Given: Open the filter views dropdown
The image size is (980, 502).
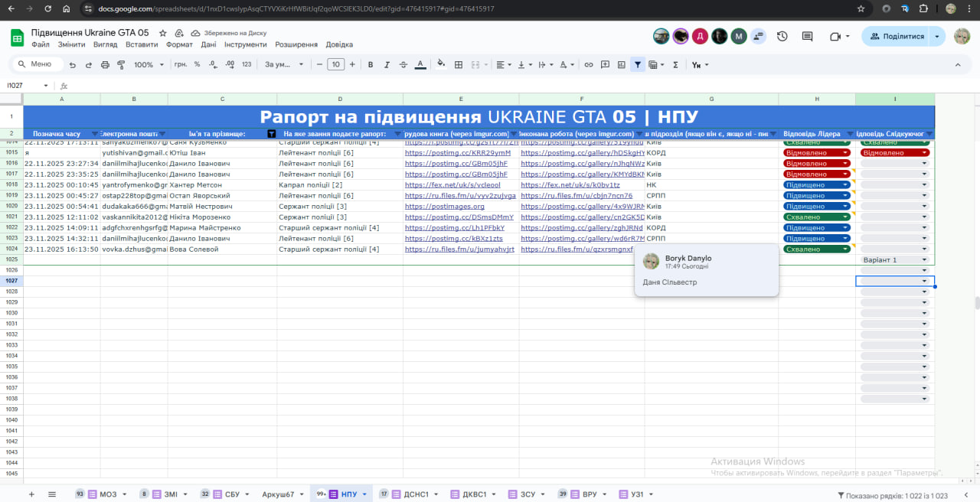Looking at the screenshot, I should pyautogui.click(x=656, y=65).
